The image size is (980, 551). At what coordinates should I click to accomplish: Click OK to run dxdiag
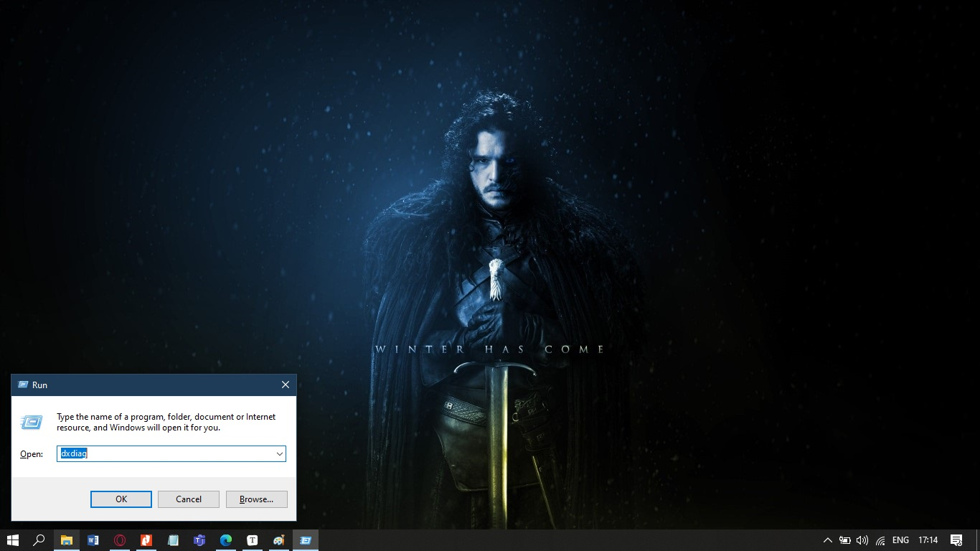click(121, 499)
